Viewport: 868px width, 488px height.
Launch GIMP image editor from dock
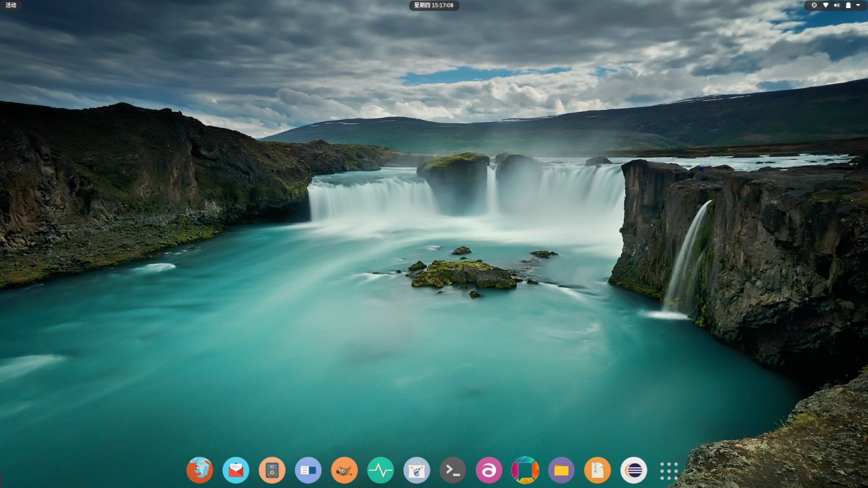coord(344,470)
